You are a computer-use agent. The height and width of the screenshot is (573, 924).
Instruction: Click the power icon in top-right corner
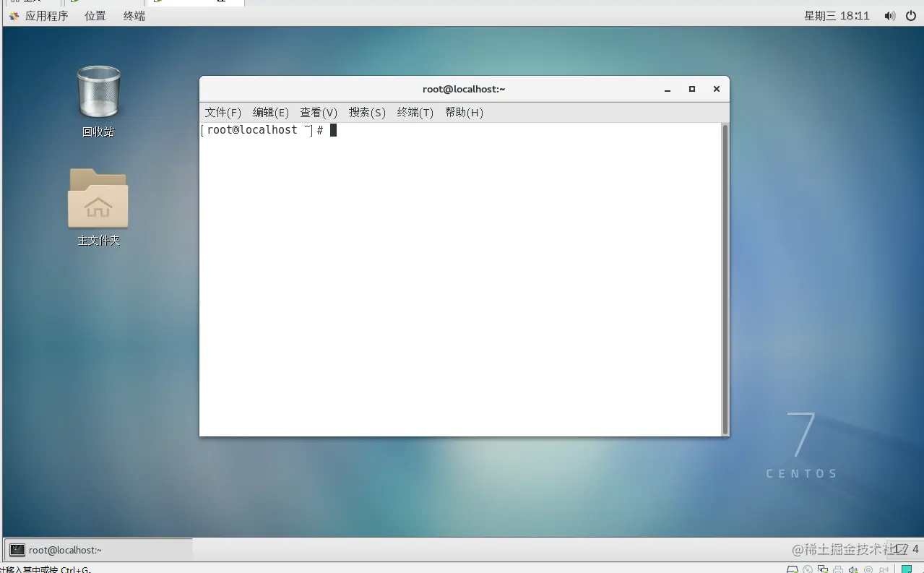pos(911,15)
